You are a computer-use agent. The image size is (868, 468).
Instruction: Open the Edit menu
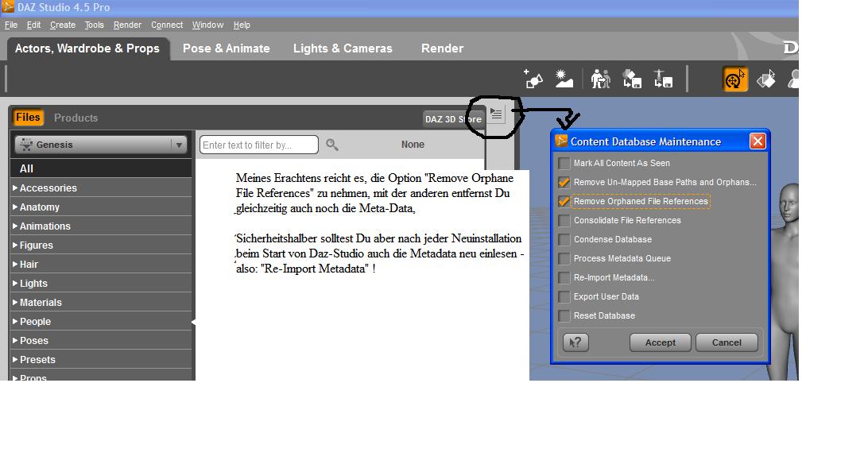coord(33,25)
